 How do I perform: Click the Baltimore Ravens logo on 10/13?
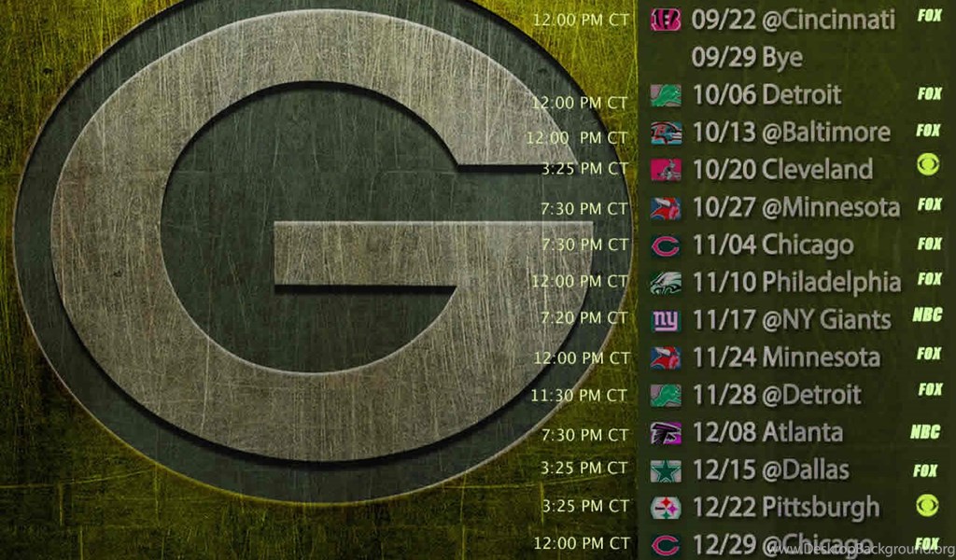(x=666, y=133)
